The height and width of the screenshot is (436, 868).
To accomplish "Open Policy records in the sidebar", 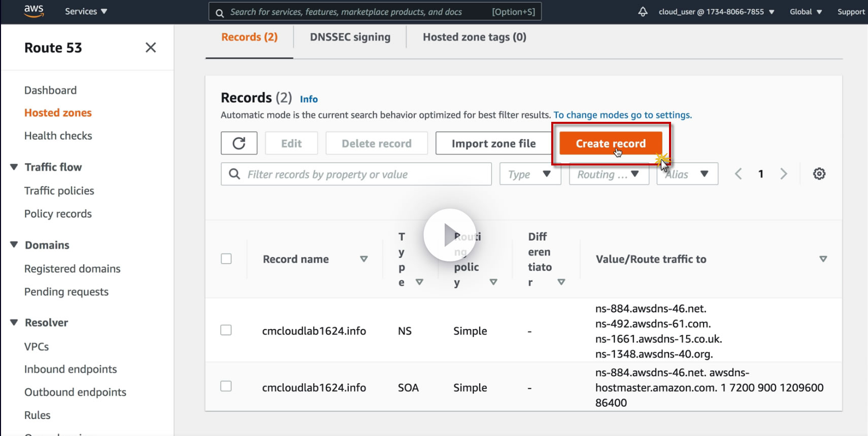I will coord(58,214).
